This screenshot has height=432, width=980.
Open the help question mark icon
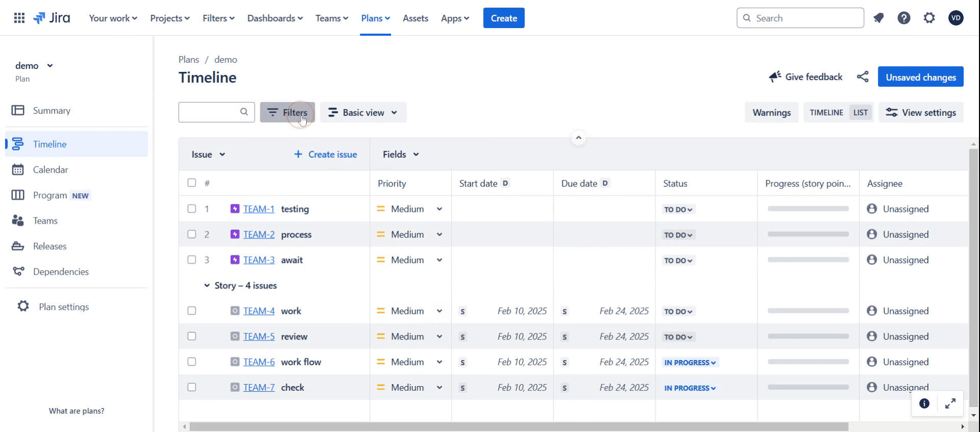904,18
